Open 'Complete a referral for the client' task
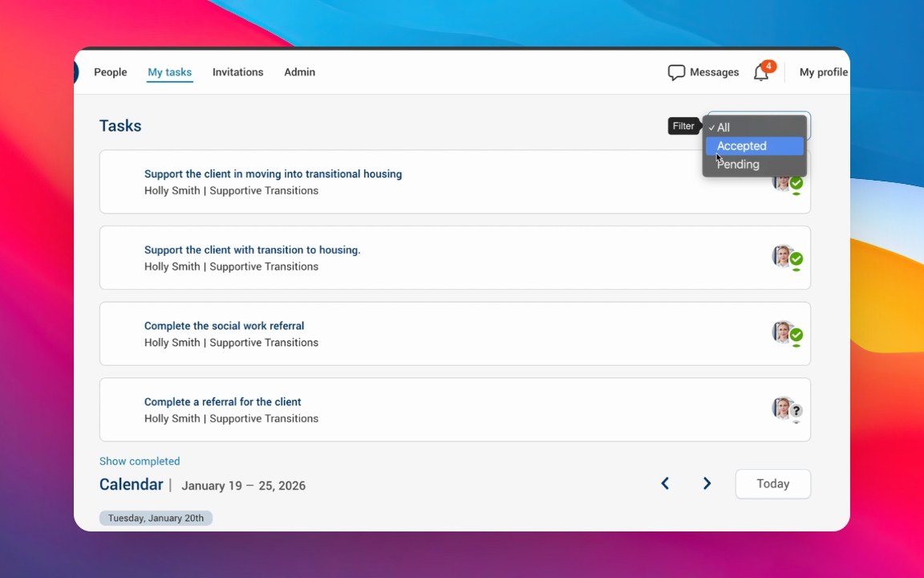The image size is (924, 578). click(x=223, y=401)
